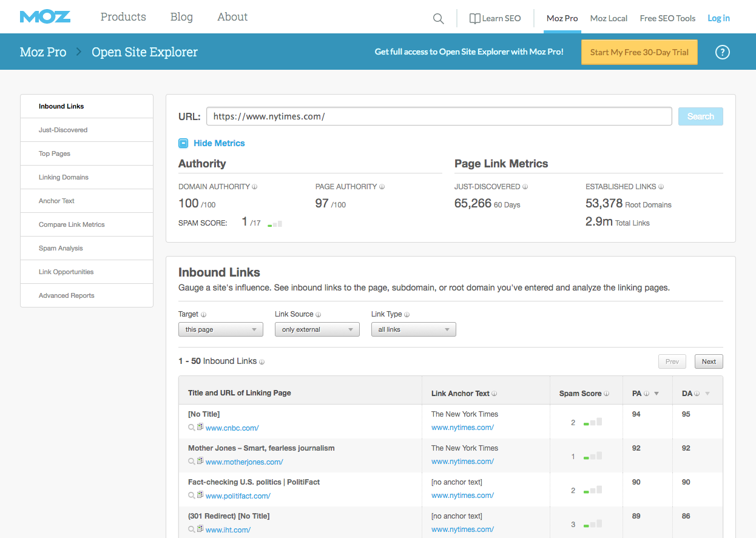This screenshot has height=538, width=756.
Task: Open Link Source dropdown showing only external
Action: [317, 329]
